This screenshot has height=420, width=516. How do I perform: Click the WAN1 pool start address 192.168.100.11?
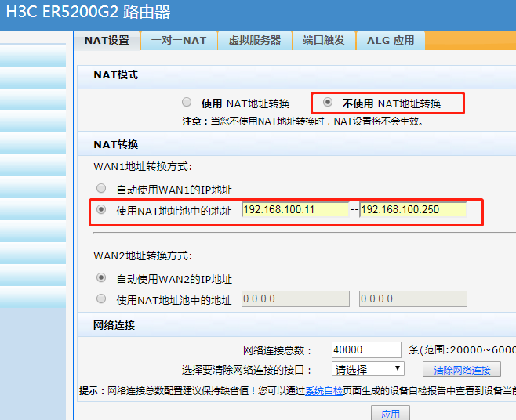[295, 209]
